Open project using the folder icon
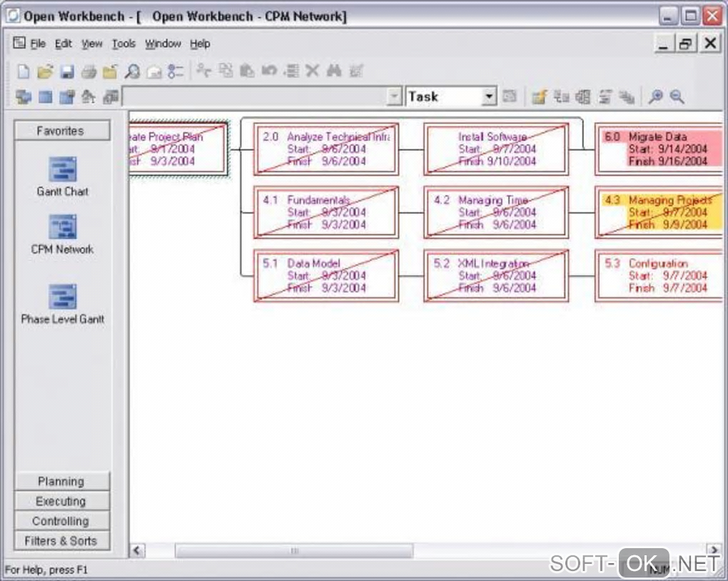This screenshot has width=728, height=581. 45,71
